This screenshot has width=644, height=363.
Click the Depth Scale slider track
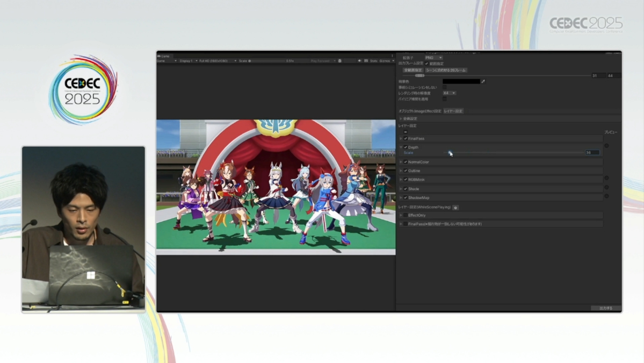pos(513,153)
